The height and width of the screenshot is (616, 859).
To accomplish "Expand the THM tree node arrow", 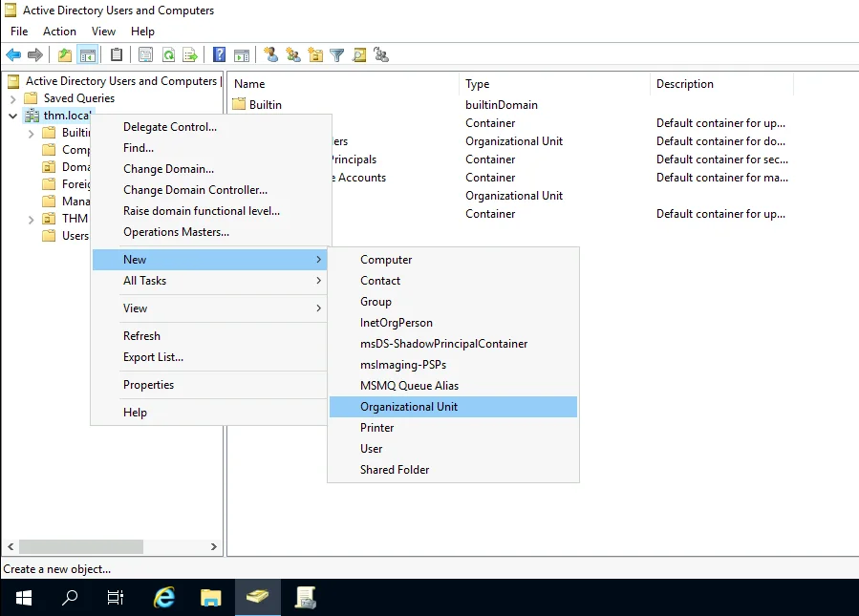I will point(32,220).
